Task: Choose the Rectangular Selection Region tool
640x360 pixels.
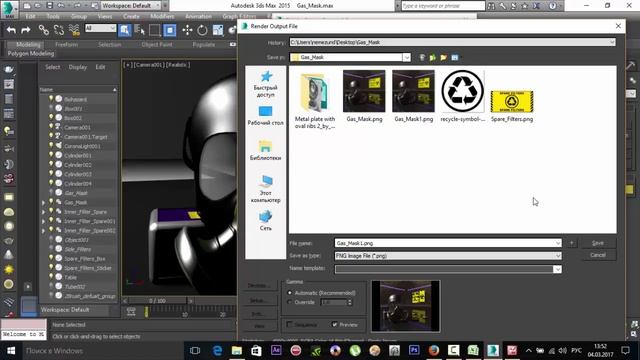Action: (x=155, y=30)
